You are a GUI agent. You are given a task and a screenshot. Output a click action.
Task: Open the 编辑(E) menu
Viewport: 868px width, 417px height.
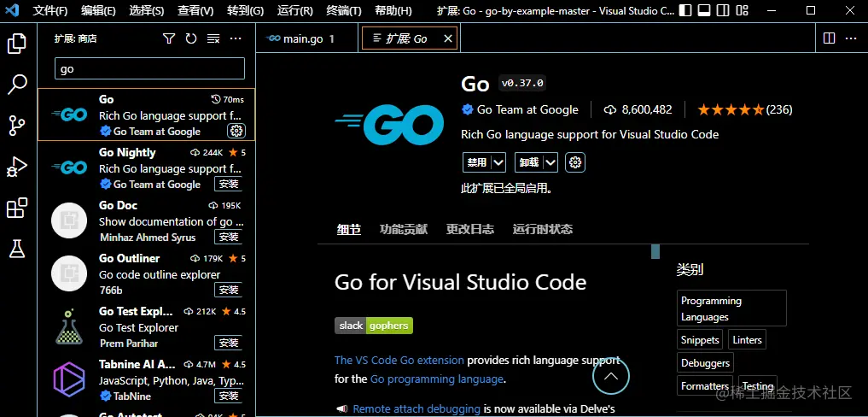[98, 10]
